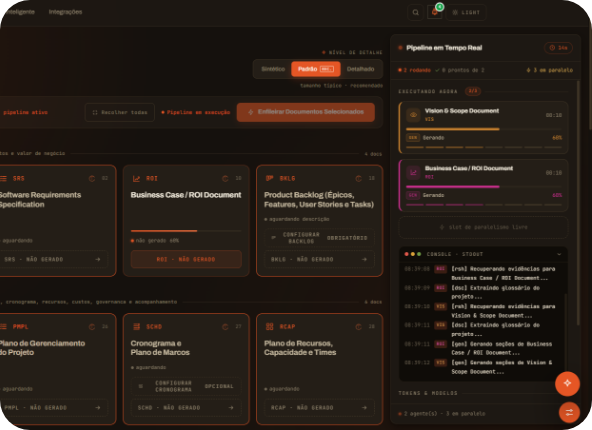Click the regenerate icon on RCAP card
Image resolution: width=592 pixels, height=430 pixels.
pos(359,327)
